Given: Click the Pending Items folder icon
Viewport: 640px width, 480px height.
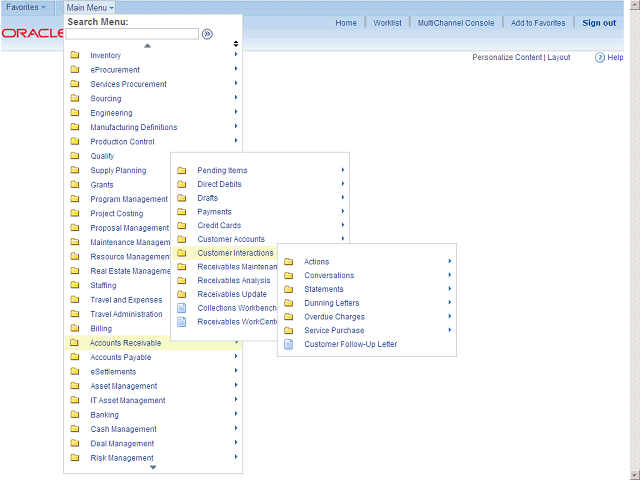Looking at the screenshot, I should [181, 171].
